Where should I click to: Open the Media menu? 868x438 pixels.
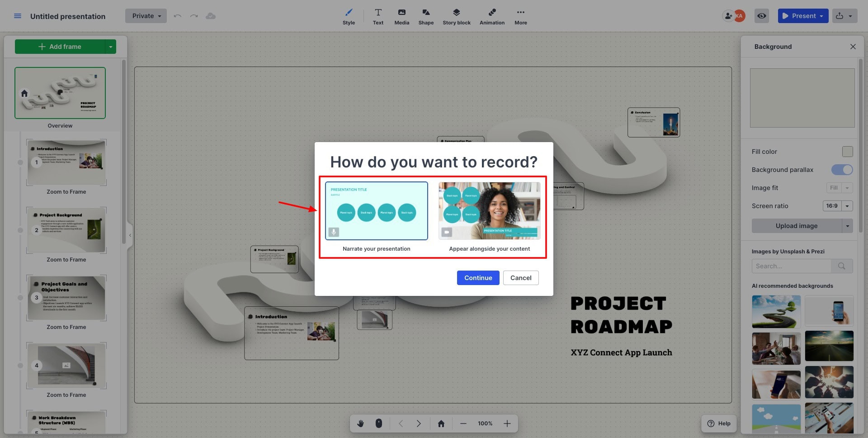[x=401, y=16]
